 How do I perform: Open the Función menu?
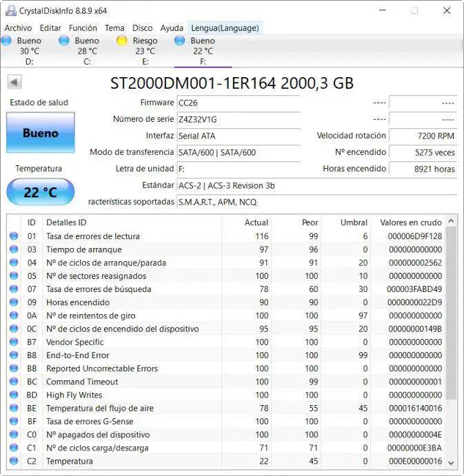click(83, 28)
